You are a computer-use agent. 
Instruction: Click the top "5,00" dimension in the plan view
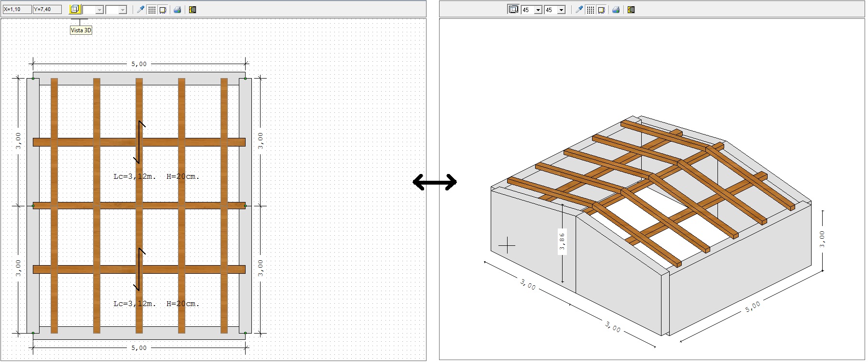pos(139,64)
